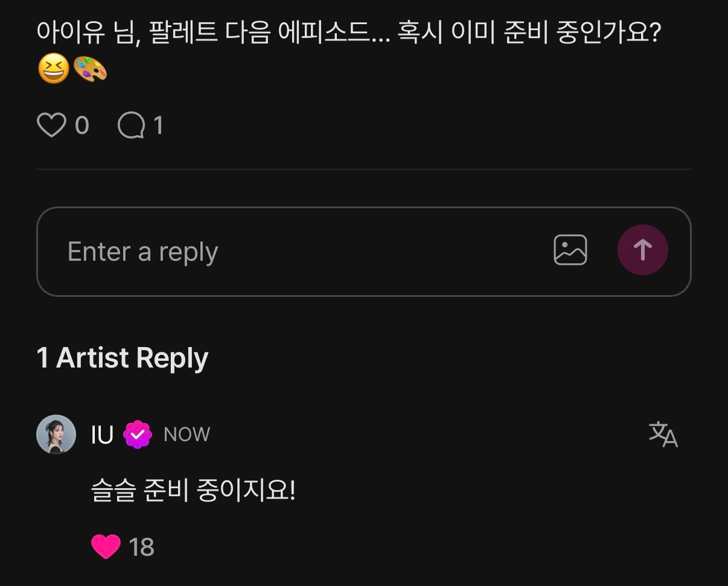Click the Enter a reply input field
Viewport: 728px width, 586px height.
241,250
